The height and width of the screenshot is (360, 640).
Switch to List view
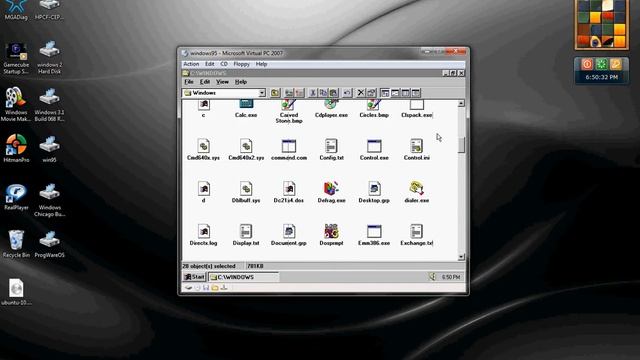(x=405, y=93)
